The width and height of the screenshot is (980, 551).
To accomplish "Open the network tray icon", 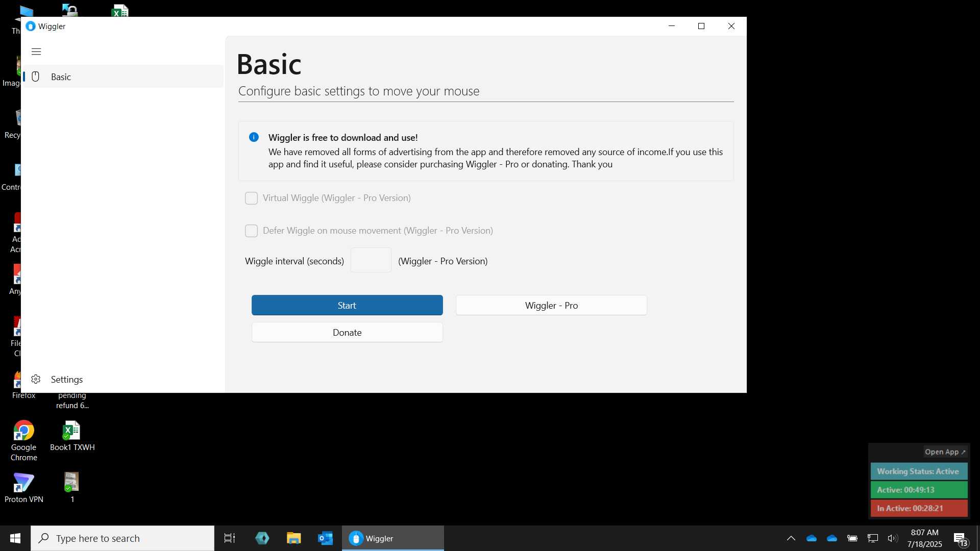I will pyautogui.click(x=873, y=538).
